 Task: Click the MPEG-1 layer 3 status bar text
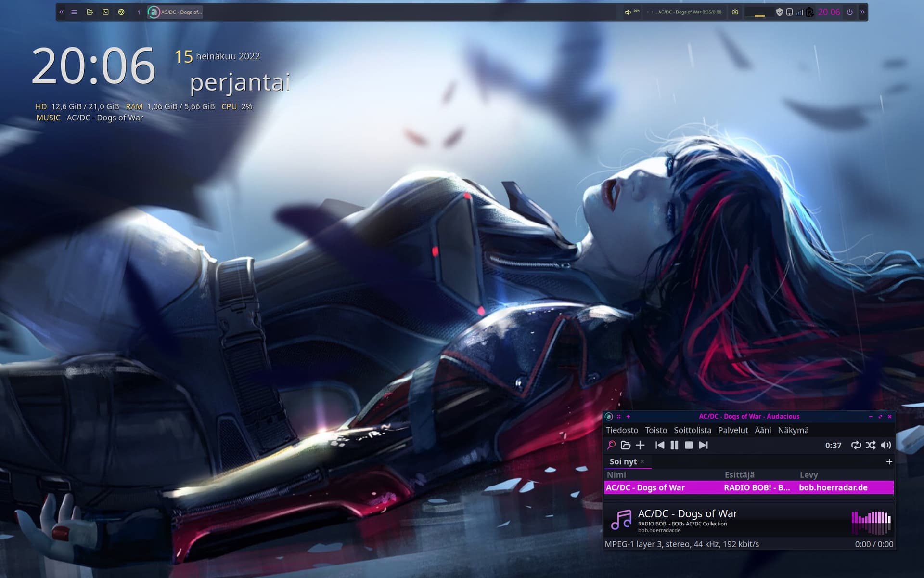[681, 544]
